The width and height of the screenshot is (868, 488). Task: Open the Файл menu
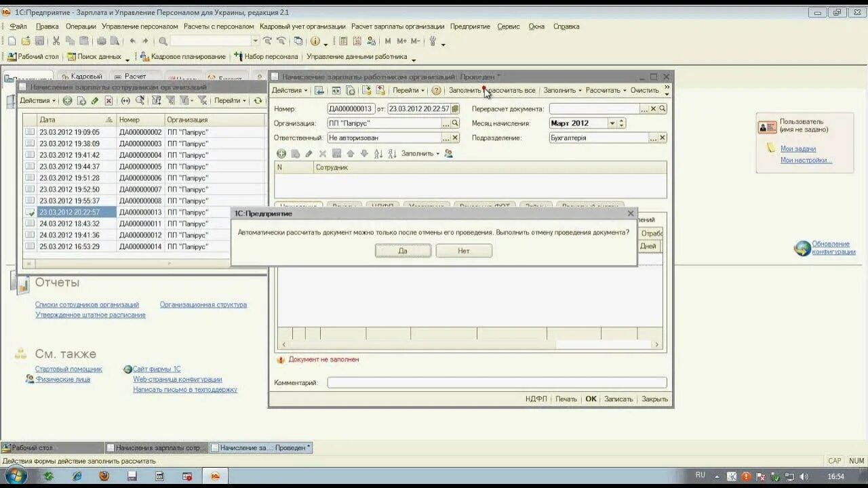pos(18,26)
